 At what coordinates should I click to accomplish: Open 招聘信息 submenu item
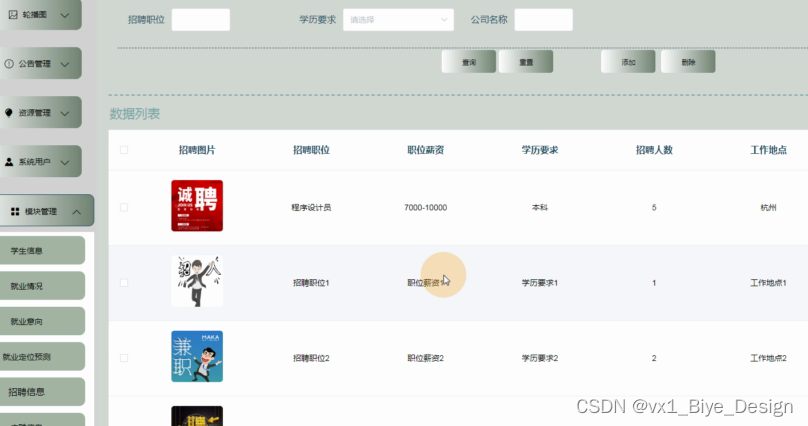coord(42,392)
